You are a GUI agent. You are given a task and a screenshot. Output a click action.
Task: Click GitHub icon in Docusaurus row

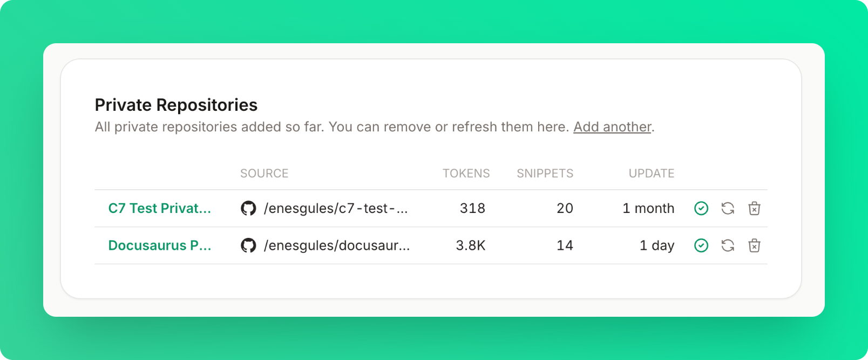coord(248,245)
